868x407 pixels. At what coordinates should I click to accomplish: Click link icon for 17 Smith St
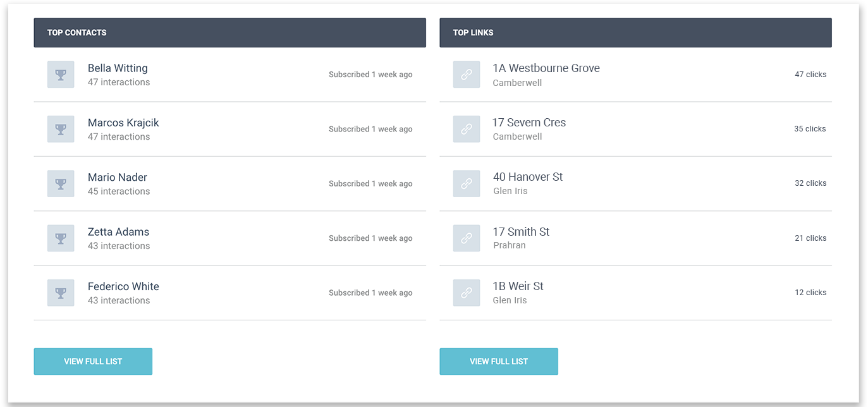(x=467, y=238)
